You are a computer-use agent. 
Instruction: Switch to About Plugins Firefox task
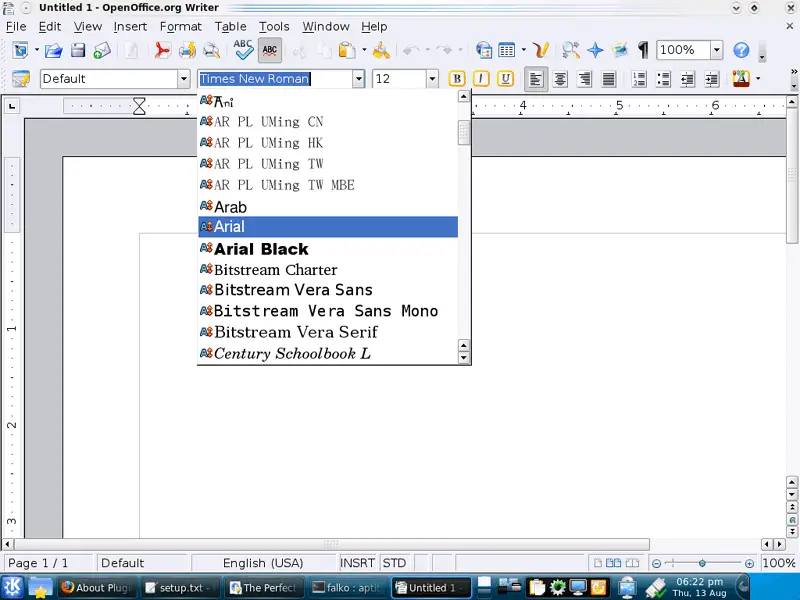click(x=97, y=588)
